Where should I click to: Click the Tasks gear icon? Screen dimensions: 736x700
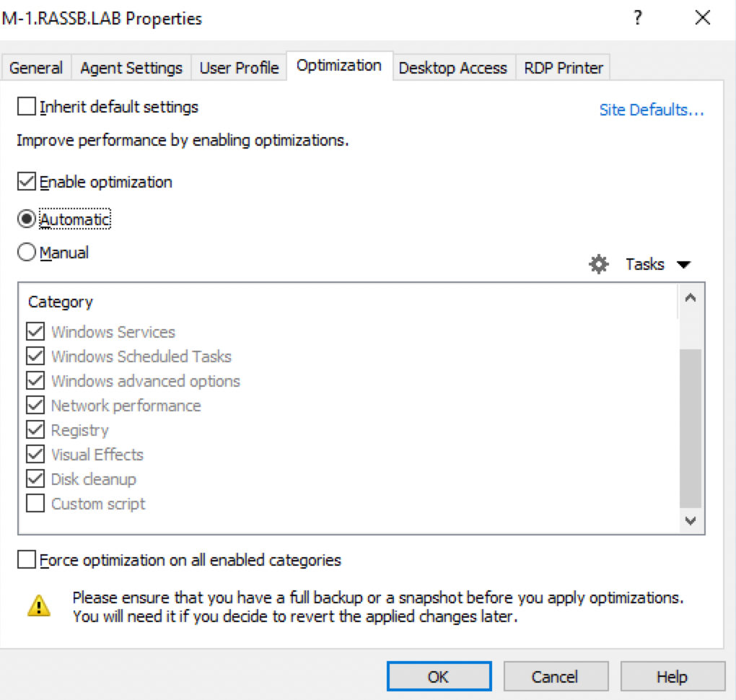coord(598,265)
